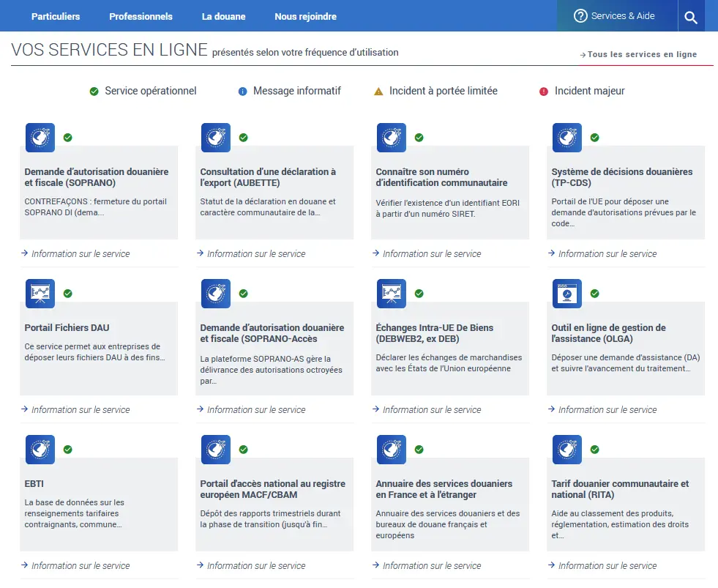Open Information sur le service for OLGA
The height and width of the screenshot is (588, 718).
pos(607,409)
